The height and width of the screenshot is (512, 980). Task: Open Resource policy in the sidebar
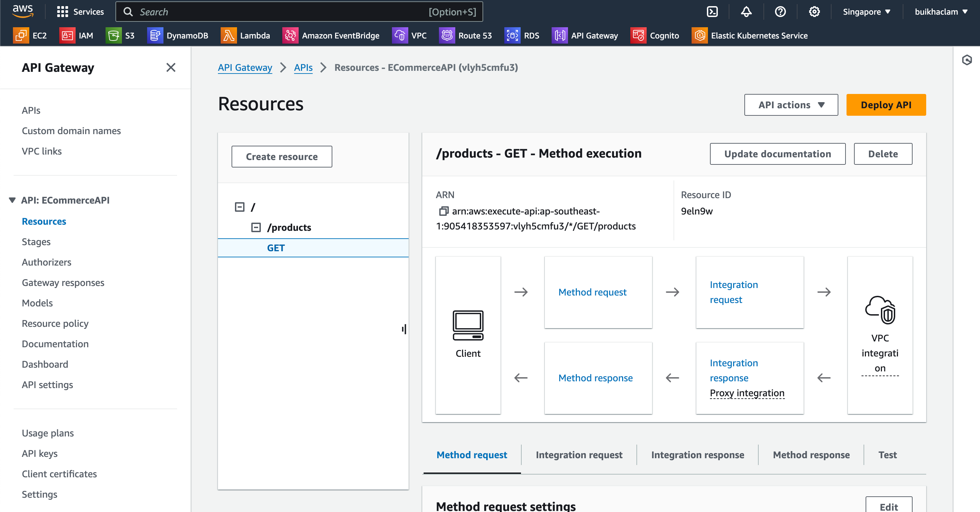pyautogui.click(x=55, y=324)
